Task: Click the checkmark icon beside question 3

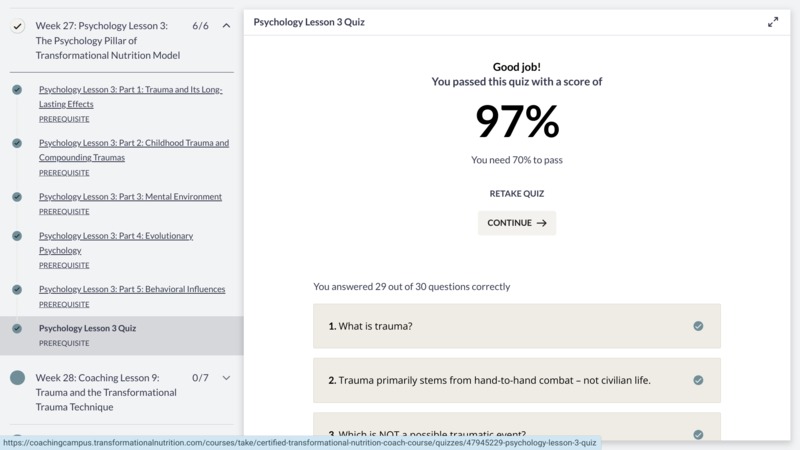Action: 698,434
